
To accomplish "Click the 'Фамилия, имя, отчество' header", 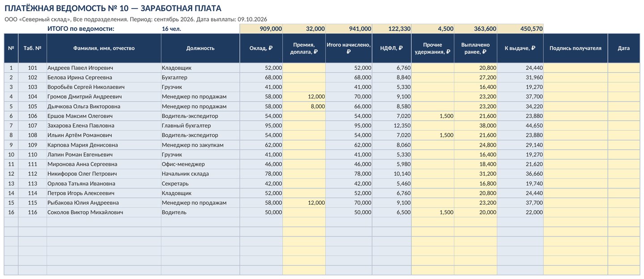I will pyautogui.click(x=104, y=48).
